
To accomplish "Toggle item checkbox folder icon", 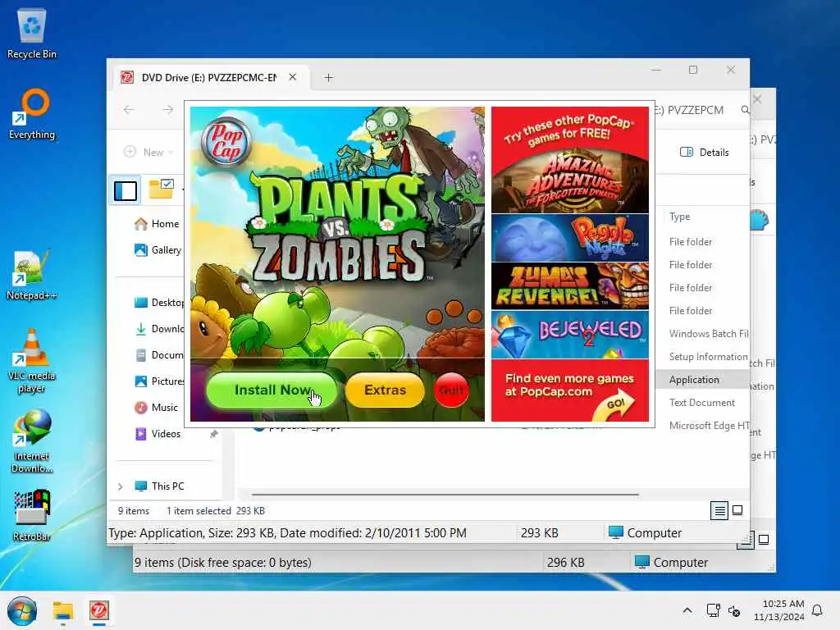I will pos(161,189).
